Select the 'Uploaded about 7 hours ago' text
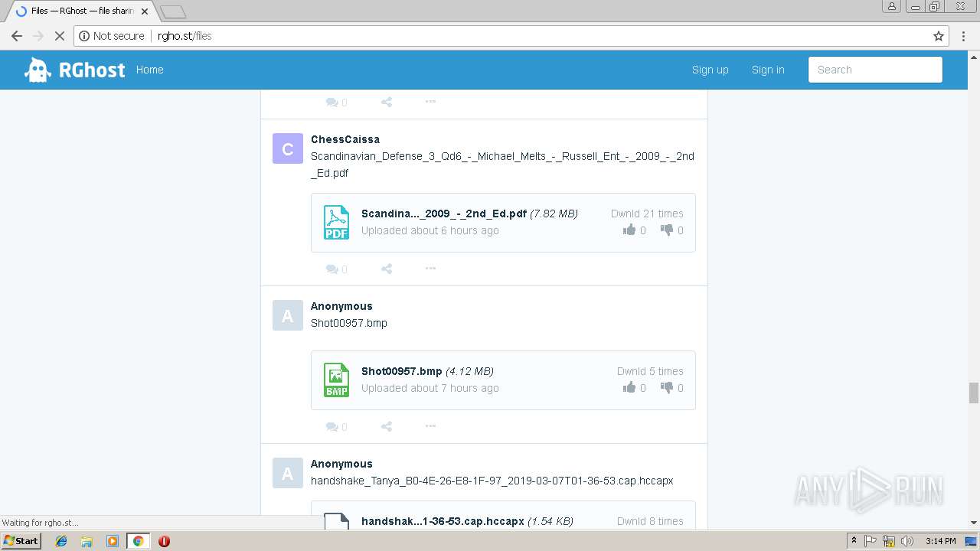Screen dimensions: 980x551 coord(430,388)
